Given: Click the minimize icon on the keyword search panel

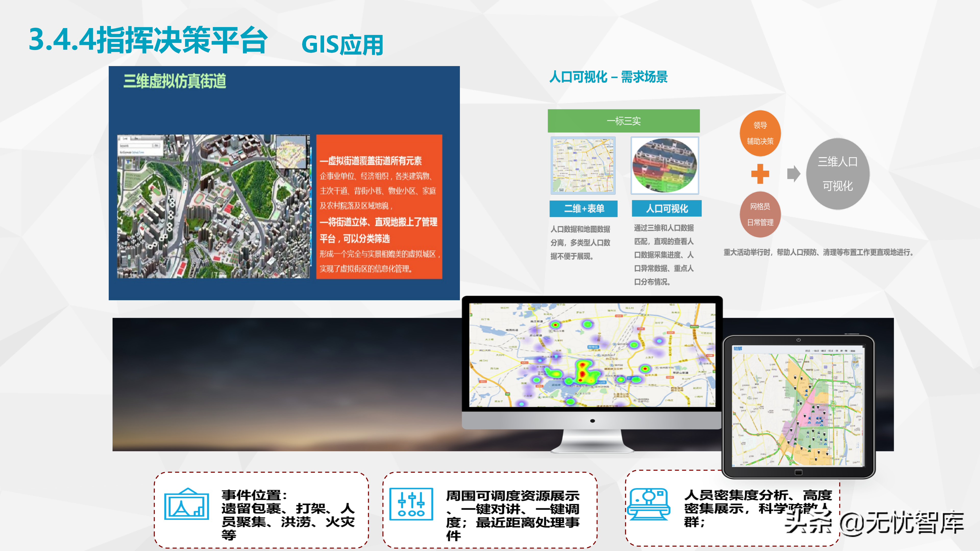Looking at the screenshot, I should coord(162,138).
